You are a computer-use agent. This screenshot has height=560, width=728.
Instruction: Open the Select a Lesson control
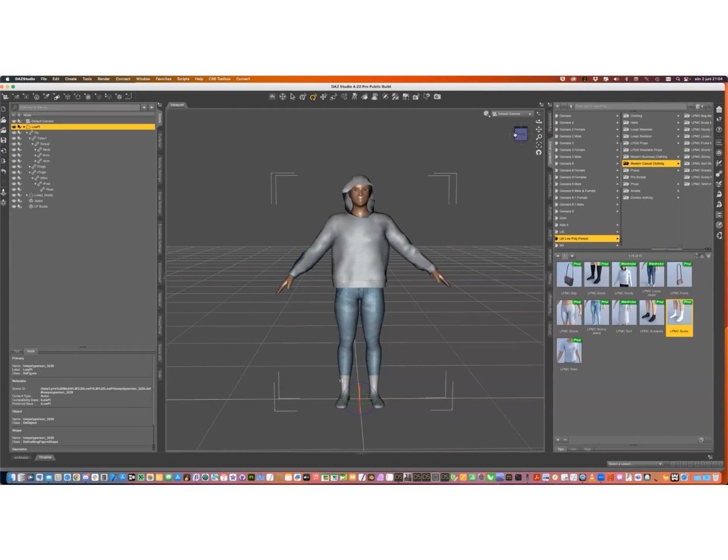(x=634, y=464)
